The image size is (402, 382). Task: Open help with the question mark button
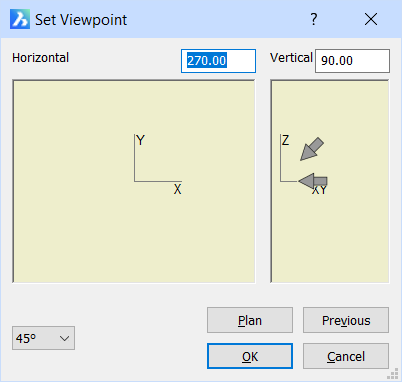pyautogui.click(x=314, y=19)
